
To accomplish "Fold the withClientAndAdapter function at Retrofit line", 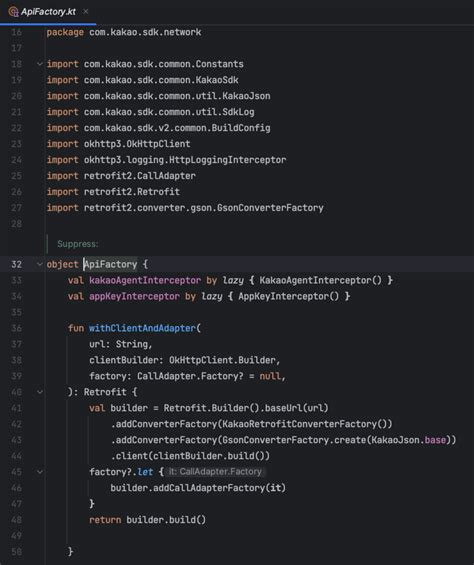I will coord(40,392).
